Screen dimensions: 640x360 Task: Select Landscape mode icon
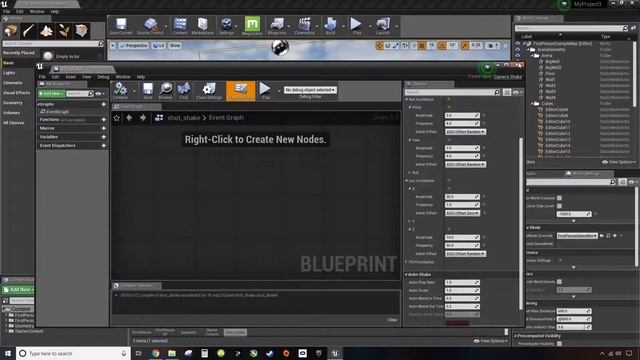point(46,31)
